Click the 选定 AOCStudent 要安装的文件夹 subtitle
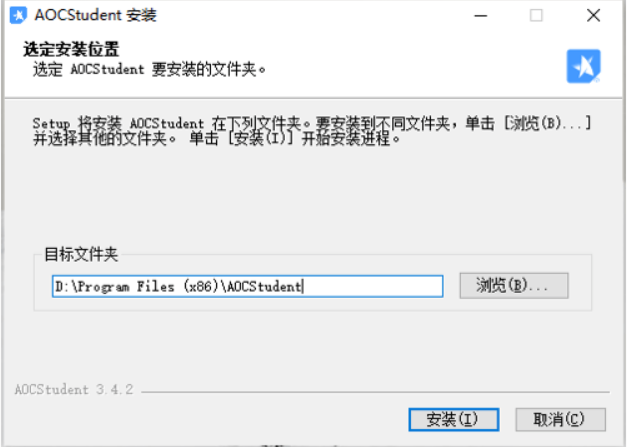This screenshot has height=447, width=627. 149,69
